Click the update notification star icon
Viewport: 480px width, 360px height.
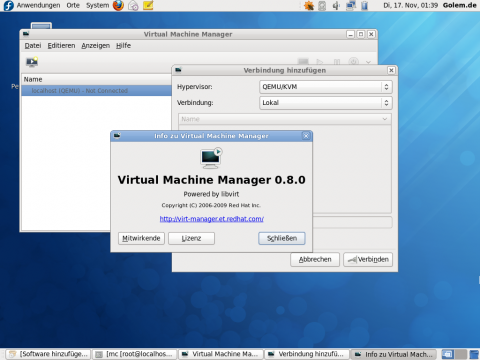(x=309, y=6)
